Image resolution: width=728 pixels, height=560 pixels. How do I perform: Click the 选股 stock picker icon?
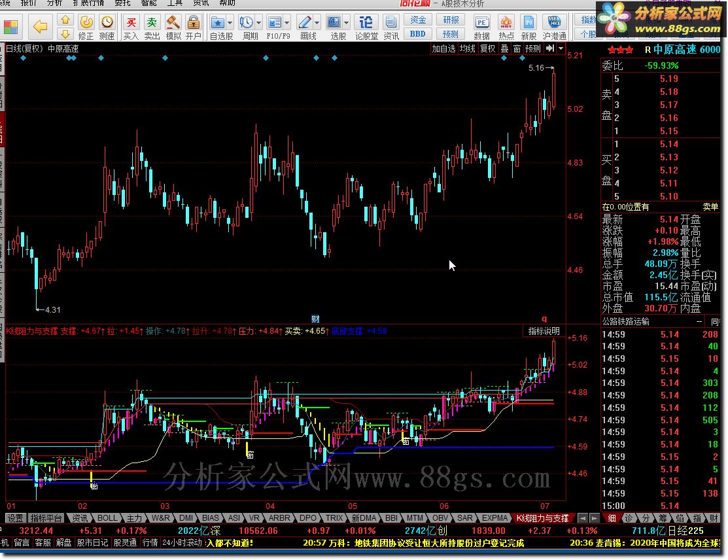point(334,22)
